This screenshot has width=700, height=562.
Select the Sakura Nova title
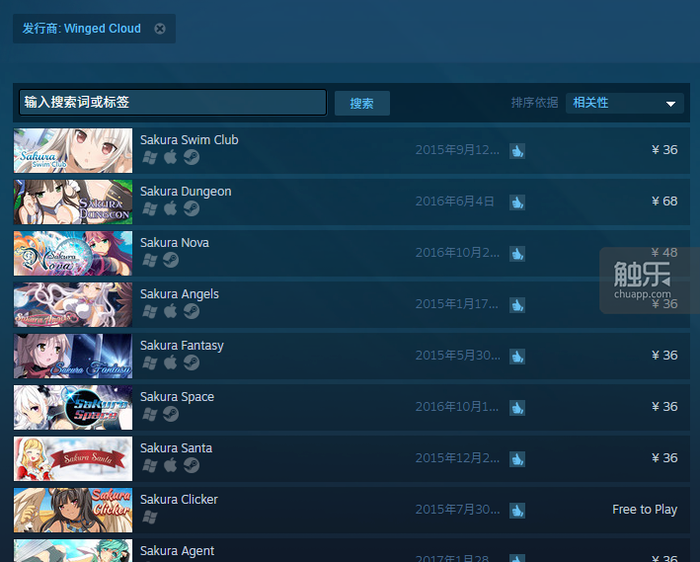[175, 242]
